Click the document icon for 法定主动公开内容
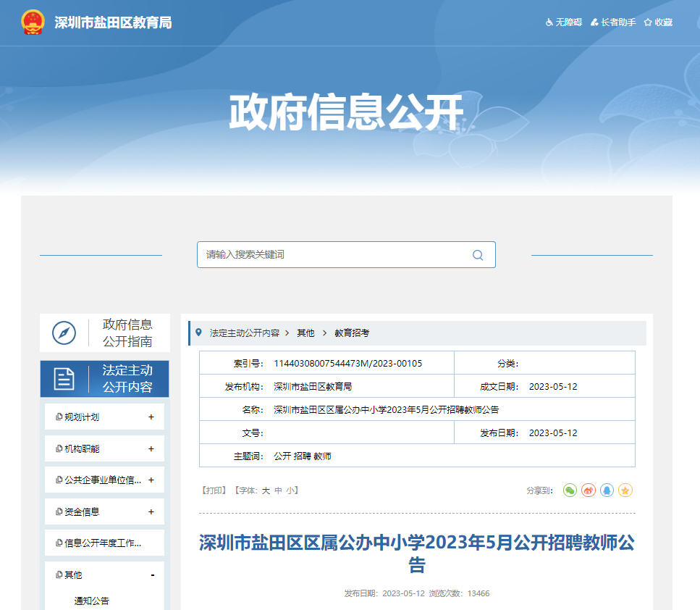This screenshot has height=610, width=700. [64, 379]
